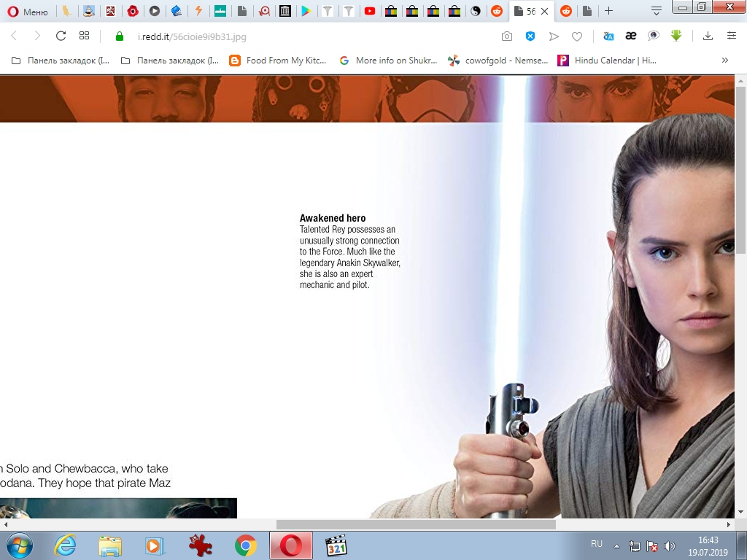Viewport: 747px width, 560px height.
Task: Open cowofgold - Nemse... bookmark
Action: (498, 61)
